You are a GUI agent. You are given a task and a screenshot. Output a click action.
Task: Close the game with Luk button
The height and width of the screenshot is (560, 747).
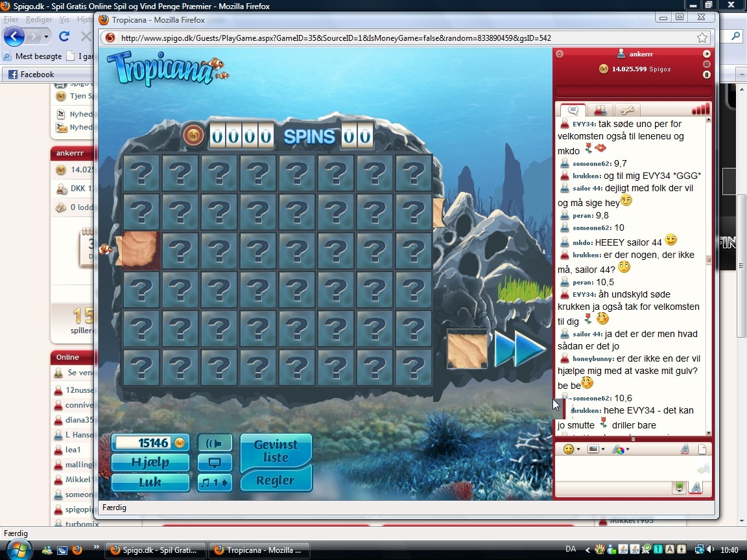tap(150, 483)
